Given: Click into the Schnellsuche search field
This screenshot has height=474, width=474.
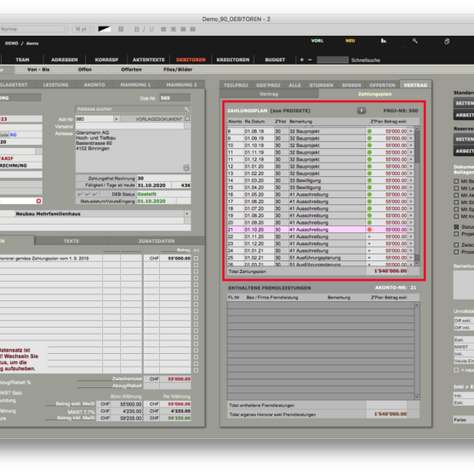Looking at the screenshot, I should click(x=333, y=60).
